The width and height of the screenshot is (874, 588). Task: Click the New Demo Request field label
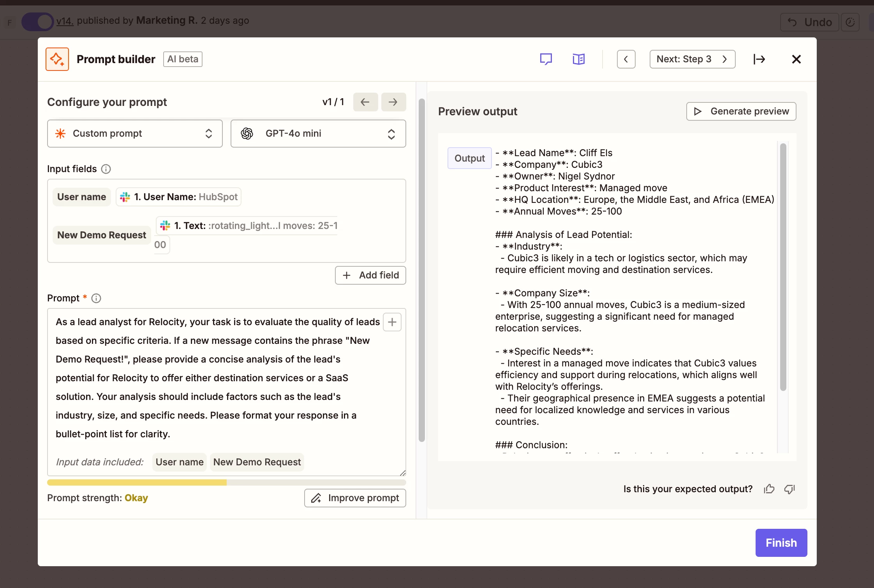point(102,235)
